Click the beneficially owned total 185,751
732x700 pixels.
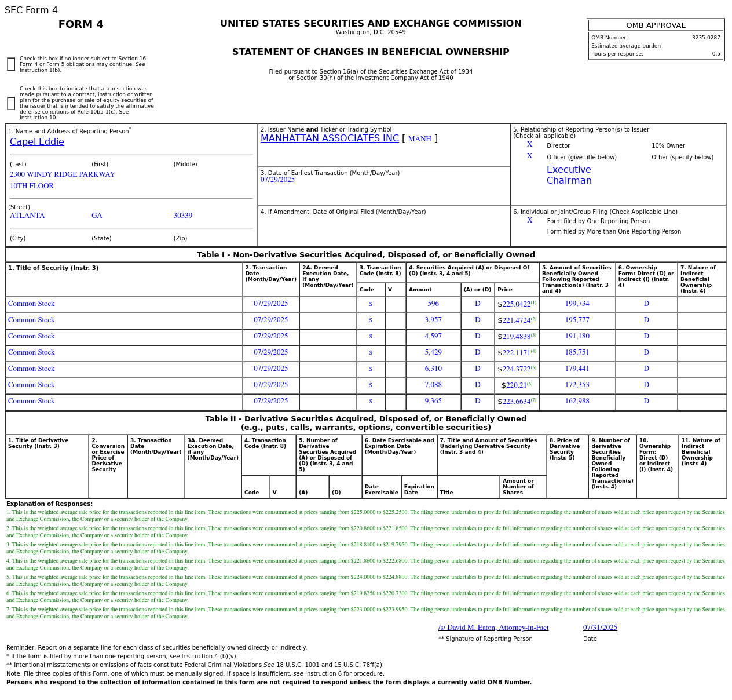[577, 352]
